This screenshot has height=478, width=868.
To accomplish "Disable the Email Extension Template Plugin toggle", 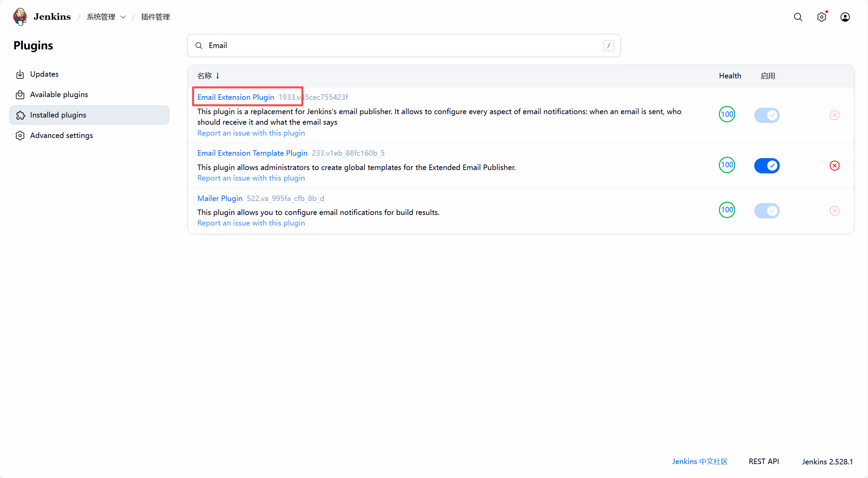I will click(x=767, y=166).
